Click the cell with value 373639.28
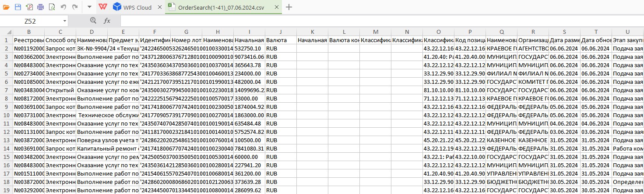 coord(249,182)
